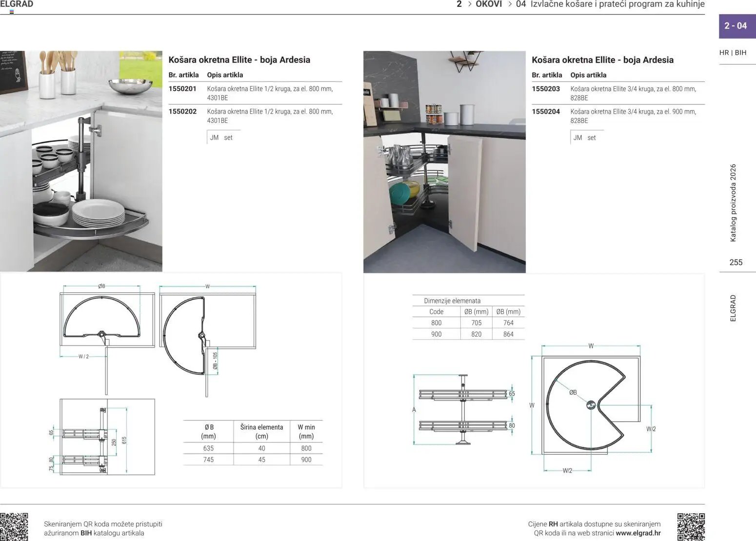Click 'Skeniranjem QR koda možete pristupiti' footer text
The image size is (756, 541).
tap(103, 524)
